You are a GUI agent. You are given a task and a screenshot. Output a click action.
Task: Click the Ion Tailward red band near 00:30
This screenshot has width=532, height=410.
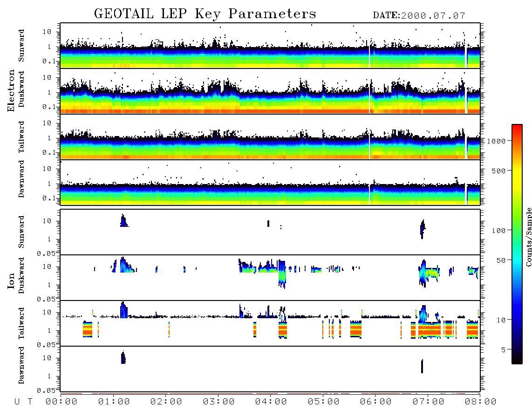coord(88,329)
